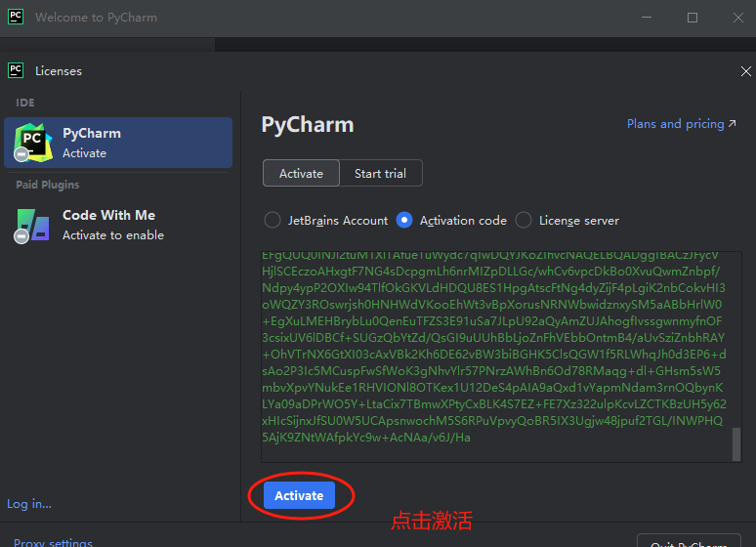The width and height of the screenshot is (756, 547).
Task: Click the PyCharm heading text
Action: pos(308,125)
